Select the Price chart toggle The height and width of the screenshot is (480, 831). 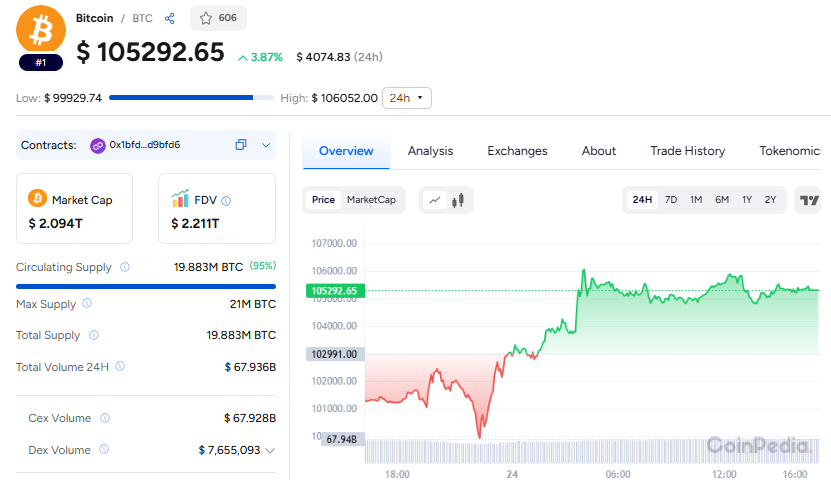coord(323,200)
